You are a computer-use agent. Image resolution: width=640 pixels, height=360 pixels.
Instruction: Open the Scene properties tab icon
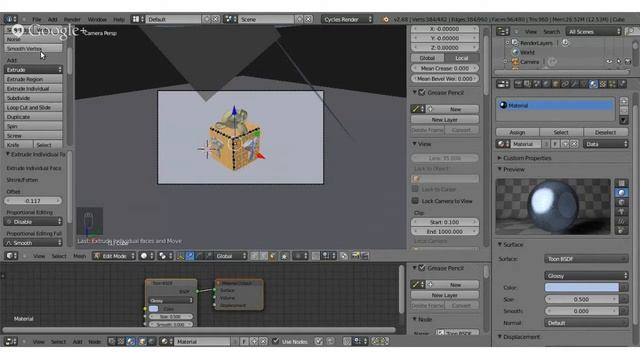click(x=537, y=84)
